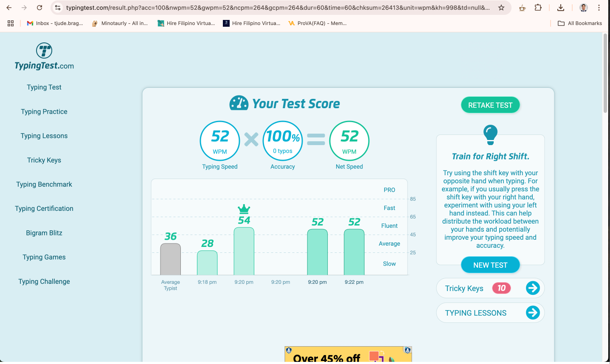
Task: Click the 100% Accuracy circle
Action: click(283, 141)
